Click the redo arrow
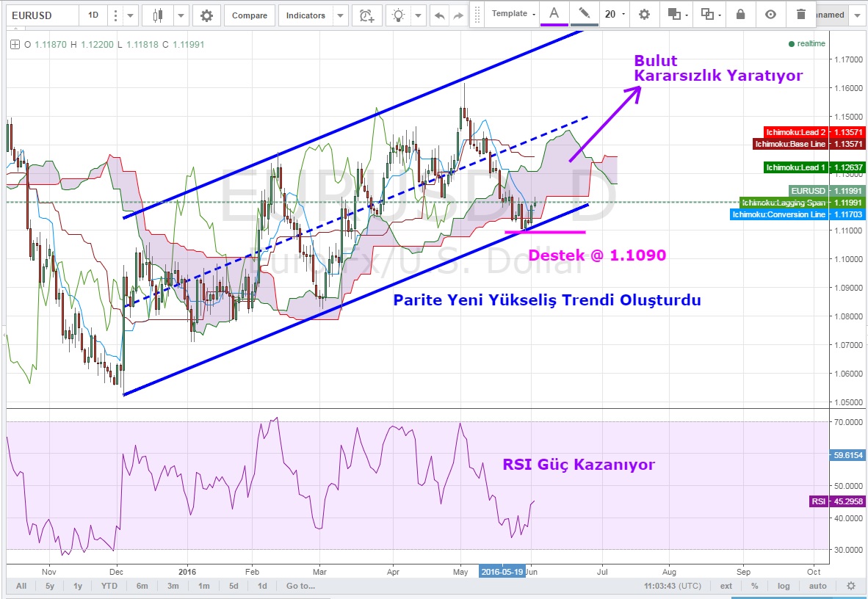868x599 pixels. tap(459, 15)
